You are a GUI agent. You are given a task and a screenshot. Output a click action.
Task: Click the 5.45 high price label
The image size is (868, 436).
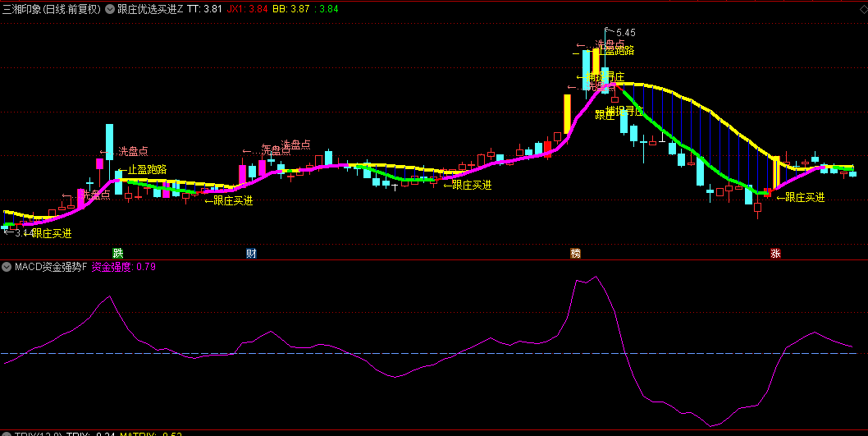625,33
